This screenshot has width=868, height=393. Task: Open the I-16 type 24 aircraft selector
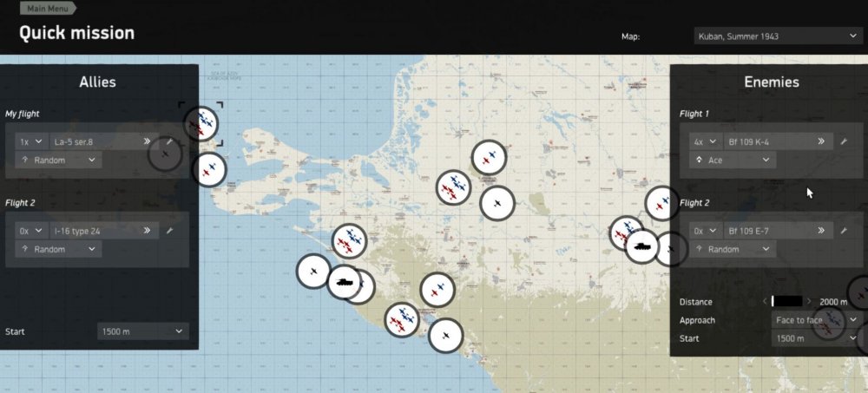pyautogui.click(x=103, y=230)
